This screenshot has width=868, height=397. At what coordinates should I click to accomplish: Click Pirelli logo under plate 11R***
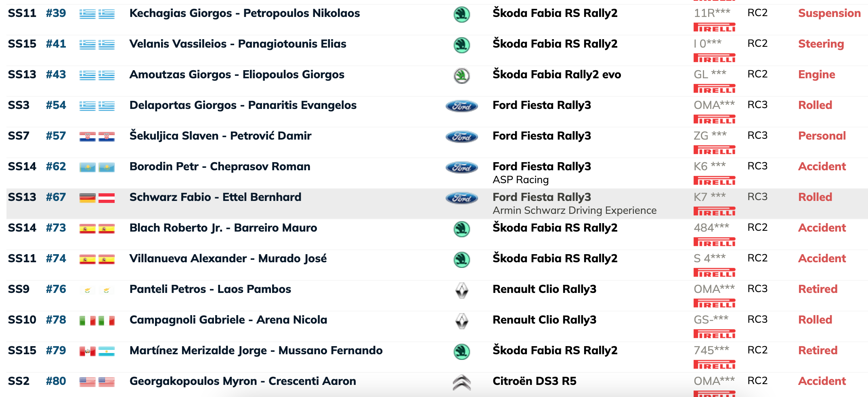pyautogui.click(x=714, y=27)
